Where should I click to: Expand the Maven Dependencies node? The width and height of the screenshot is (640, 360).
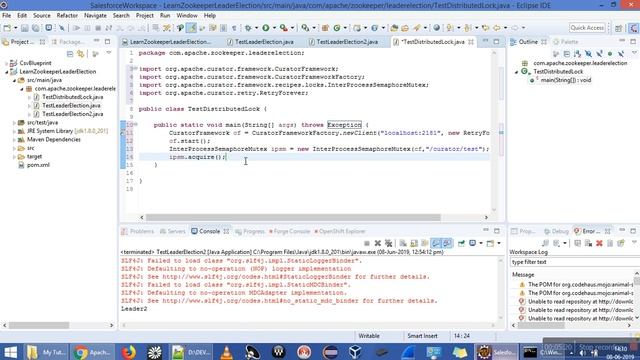coord(14,140)
